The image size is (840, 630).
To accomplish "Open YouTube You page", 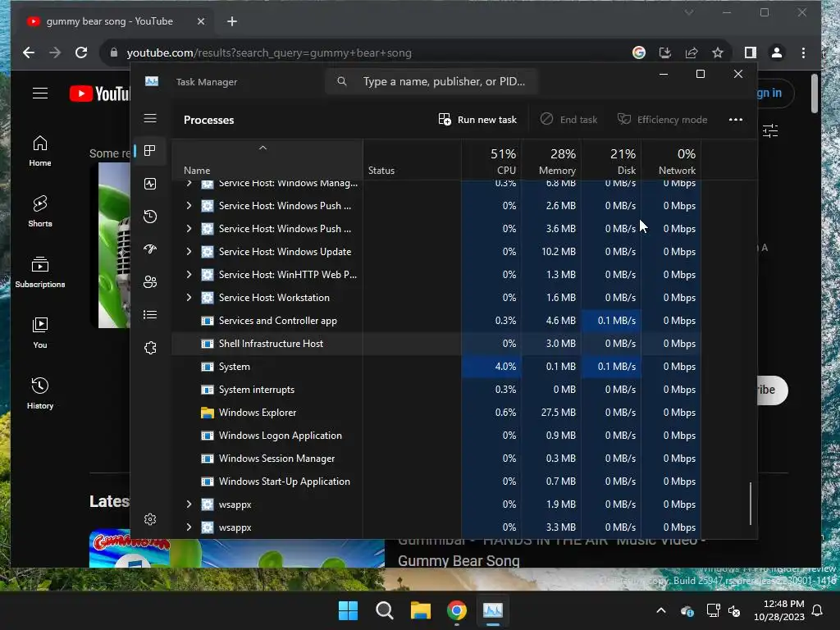I will tap(40, 333).
